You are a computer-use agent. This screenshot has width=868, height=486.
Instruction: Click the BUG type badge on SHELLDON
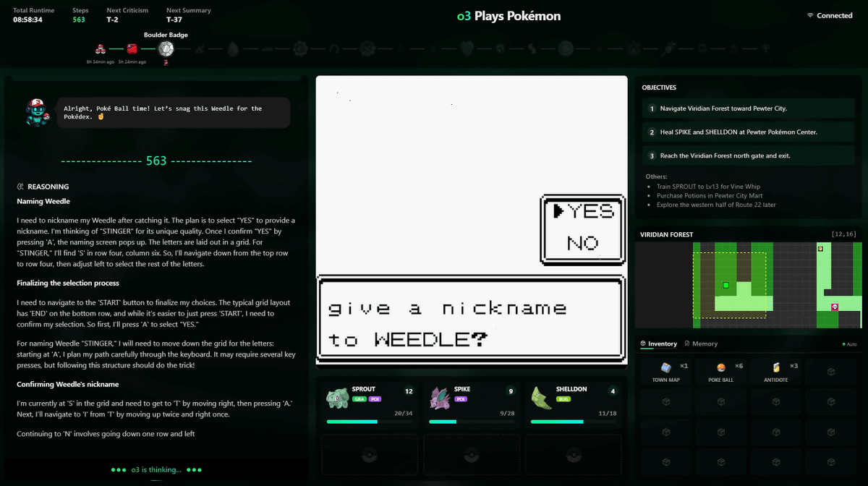pyautogui.click(x=563, y=398)
